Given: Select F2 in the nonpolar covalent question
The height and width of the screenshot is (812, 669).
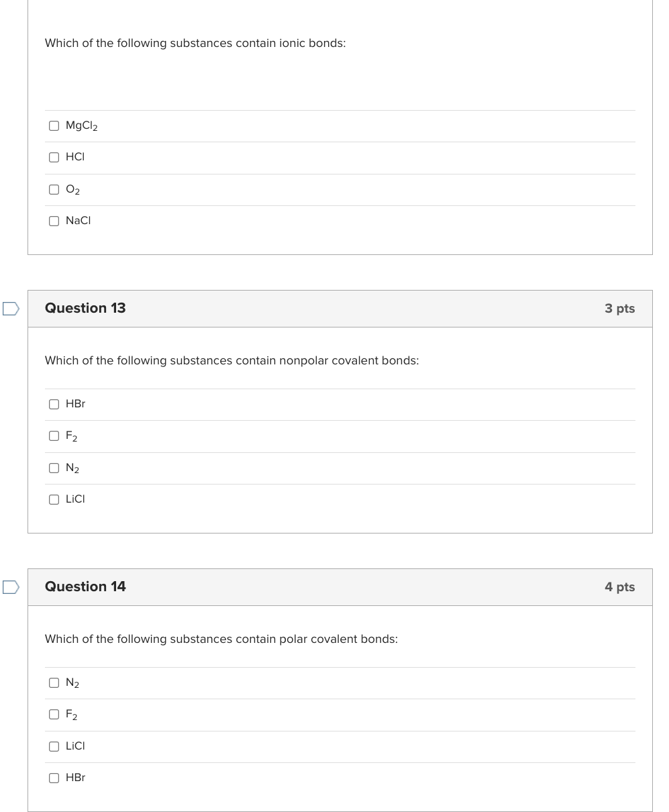Looking at the screenshot, I should point(54,436).
